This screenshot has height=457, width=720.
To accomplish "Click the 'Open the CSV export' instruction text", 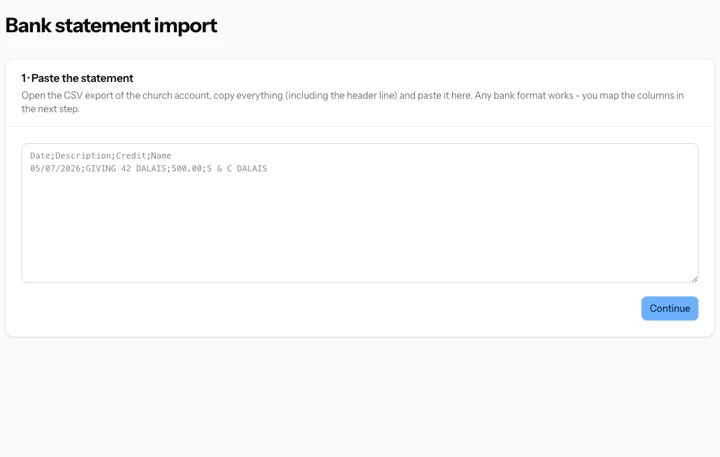I will pos(352,102).
